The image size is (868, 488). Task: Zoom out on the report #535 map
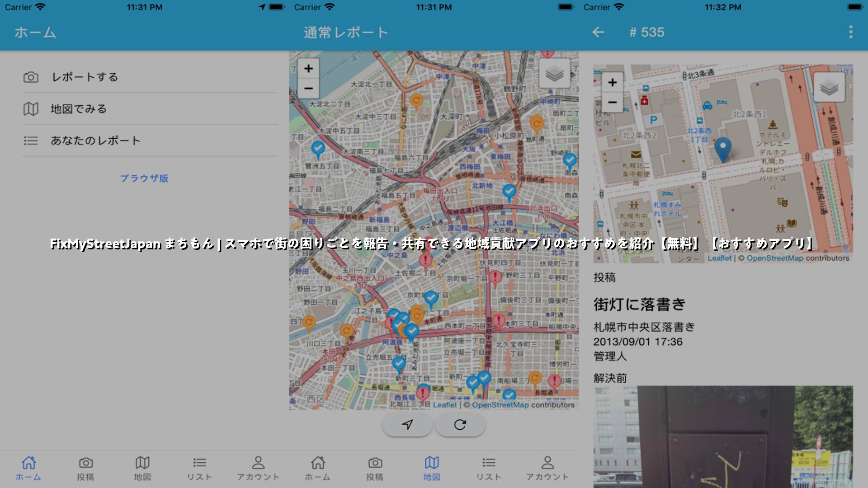pyautogui.click(x=613, y=102)
